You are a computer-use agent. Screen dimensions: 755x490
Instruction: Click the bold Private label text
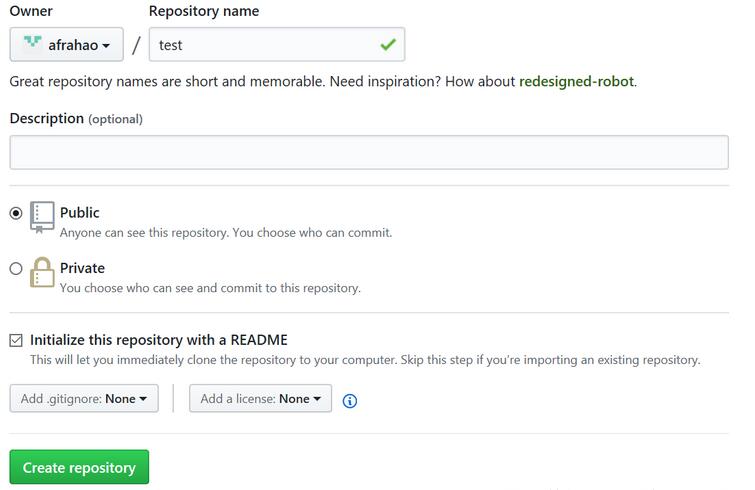point(82,268)
